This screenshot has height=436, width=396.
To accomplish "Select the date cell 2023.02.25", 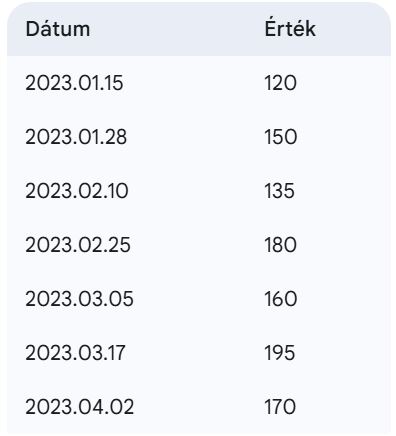I will tap(78, 245).
